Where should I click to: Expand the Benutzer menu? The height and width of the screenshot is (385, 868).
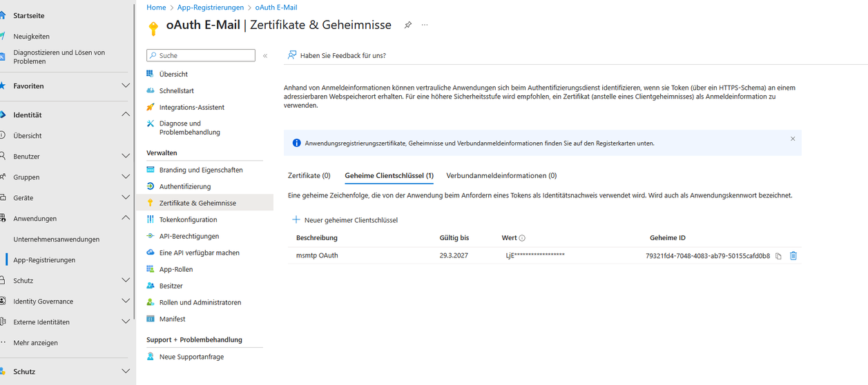coord(125,157)
